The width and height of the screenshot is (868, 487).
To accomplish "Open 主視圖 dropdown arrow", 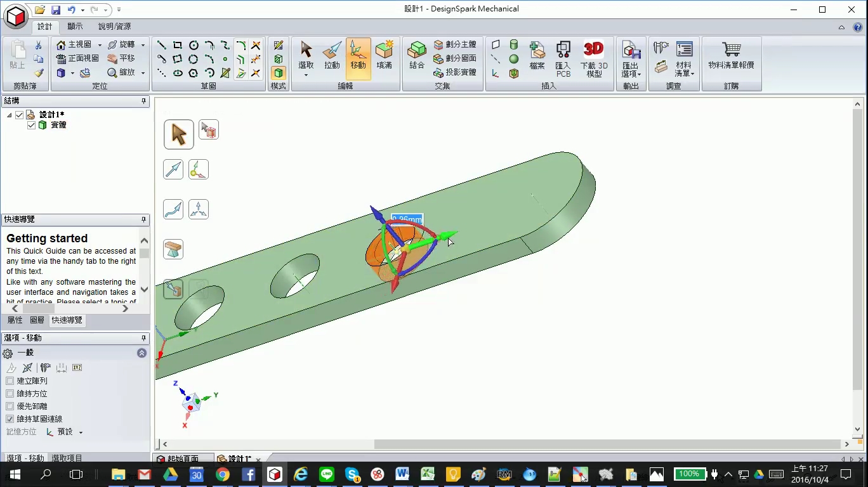I will coord(100,45).
